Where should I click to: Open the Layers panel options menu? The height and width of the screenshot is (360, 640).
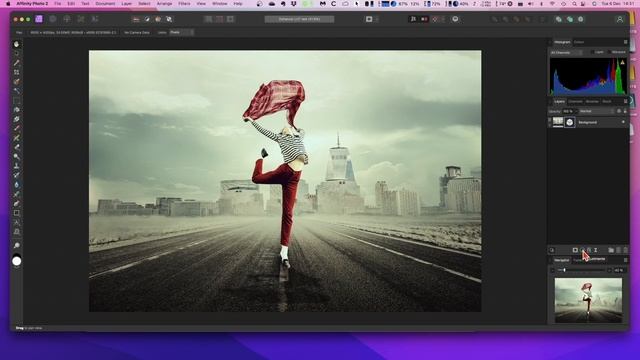[625, 101]
